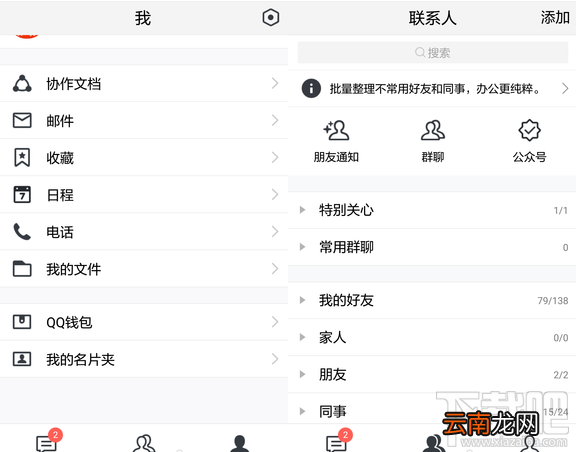Open the 我的文件 row chevron

point(275,268)
